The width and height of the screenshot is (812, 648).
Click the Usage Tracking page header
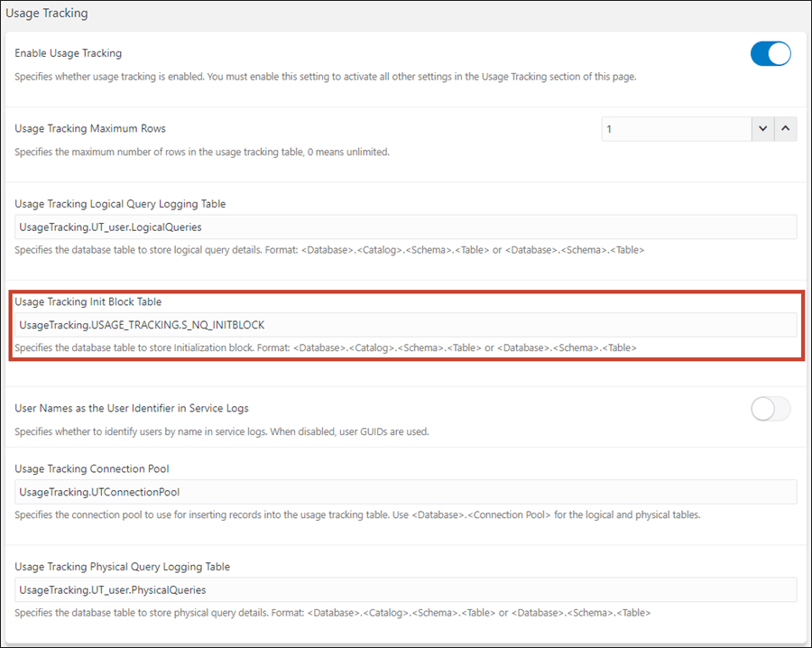coord(46,13)
